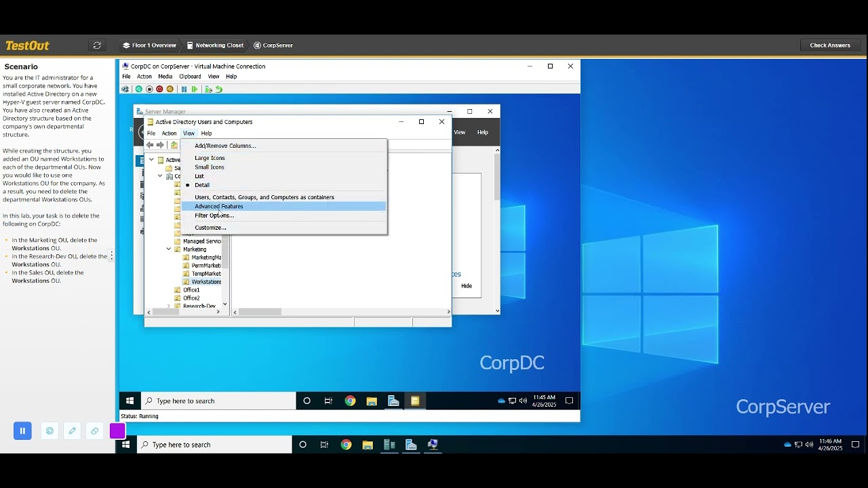Open Chrome in the CorpServer host taskbar
This screenshot has width=868, height=488.
346,445
